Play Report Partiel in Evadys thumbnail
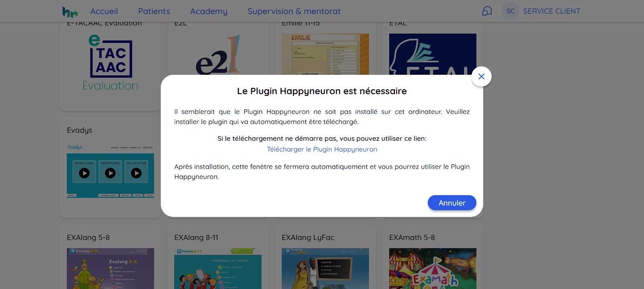644x289 pixels. click(110, 173)
